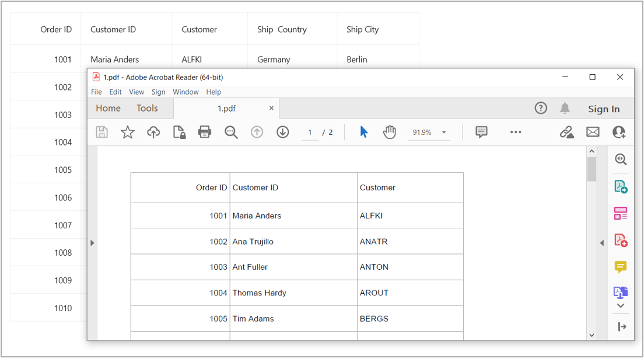The height and width of the screenshot is (358, 644).
Task: Expand more sidebar tools with the chevron
Action: [620, 305]
